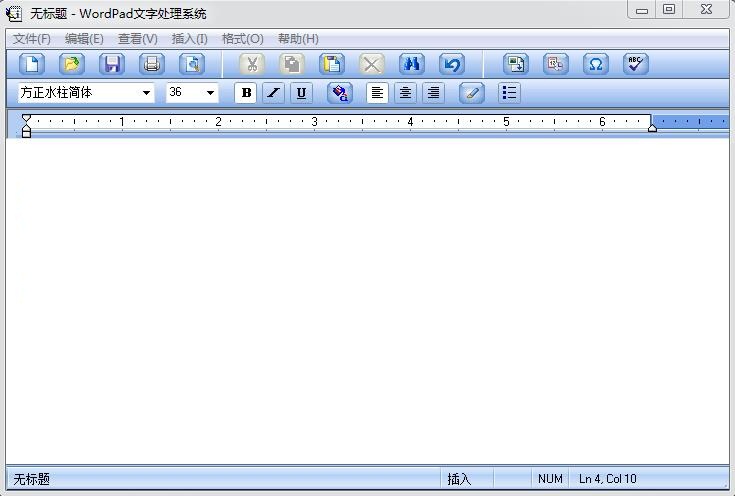Close the WordPad window
The width and height of the screenshot is (735, 496).
click(x=706, y=9)
